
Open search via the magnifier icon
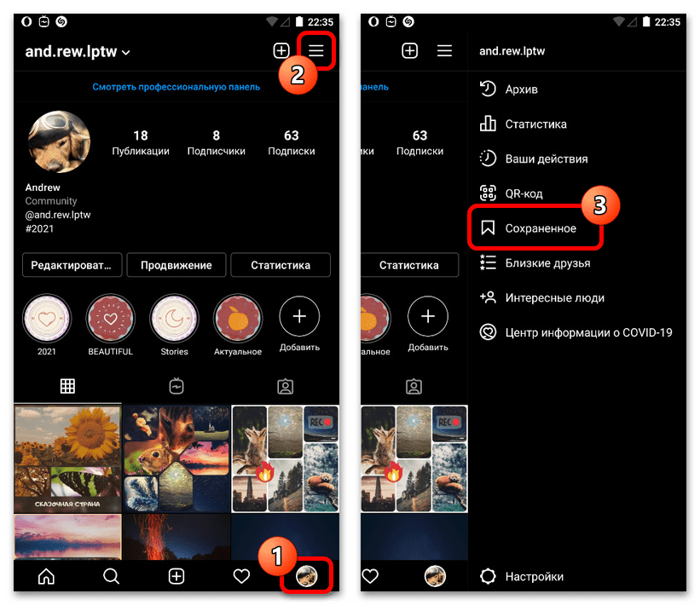[111, 577]
